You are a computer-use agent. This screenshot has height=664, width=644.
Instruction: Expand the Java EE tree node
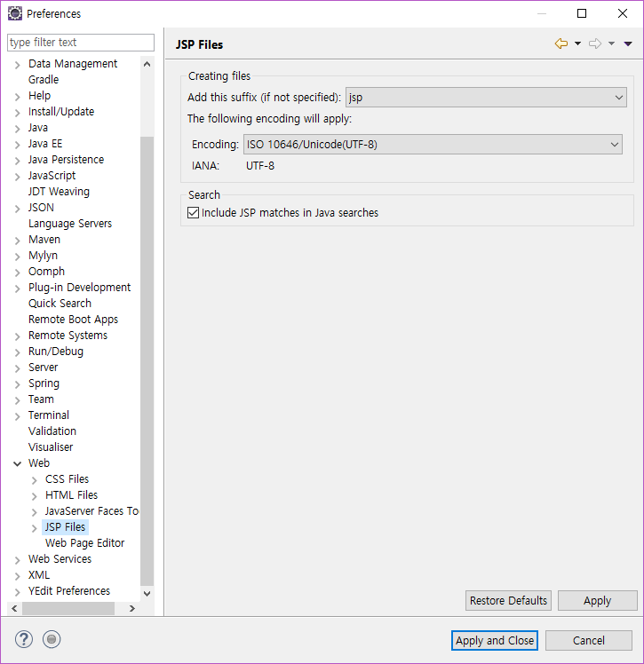18,145
